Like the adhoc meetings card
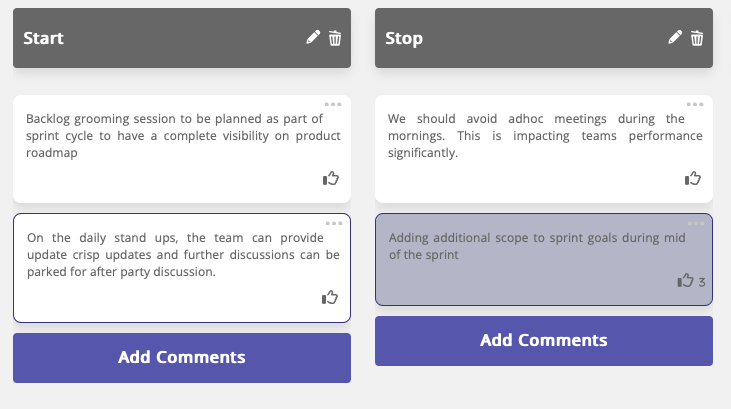 coord(693,179)
